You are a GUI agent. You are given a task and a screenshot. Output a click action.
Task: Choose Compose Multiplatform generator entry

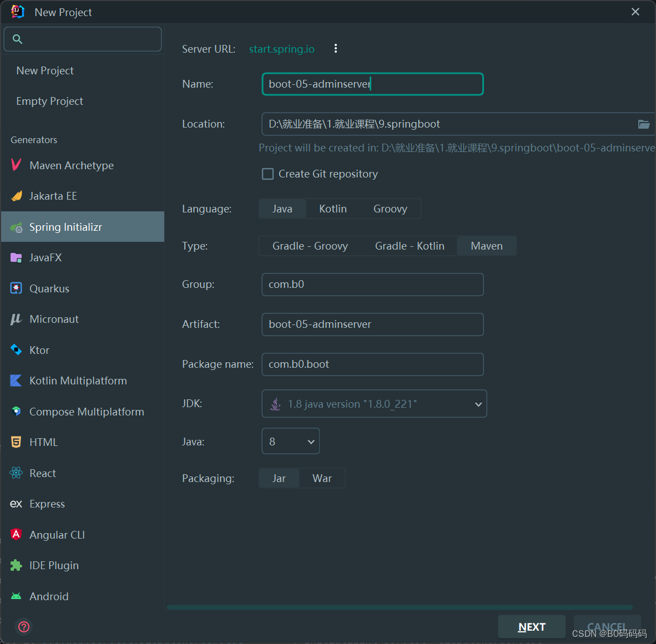[x=83, y=412]
